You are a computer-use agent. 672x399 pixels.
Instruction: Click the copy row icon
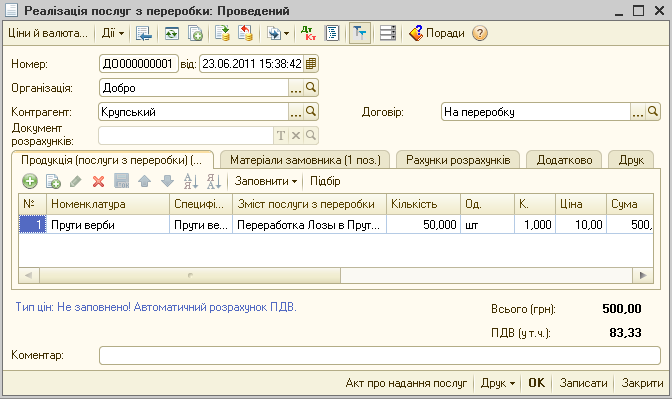tap(53, 181)
